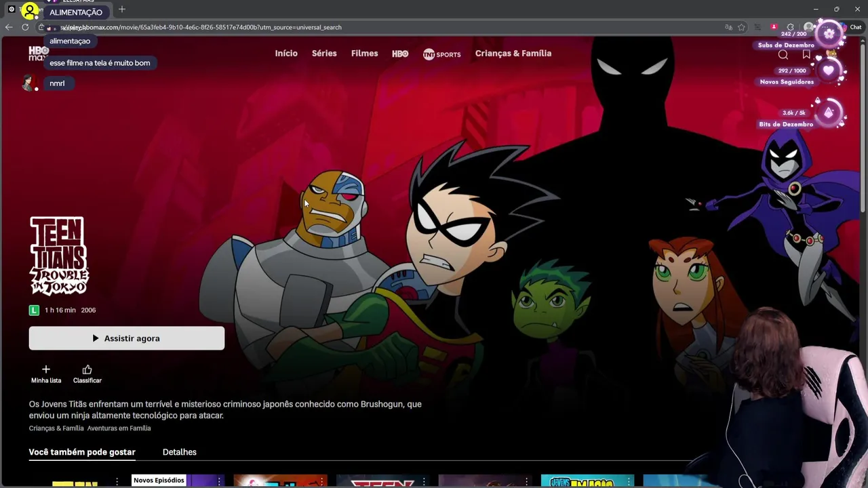The image size is (868, 488).
Task: Switch to the Detalhes tab
Action: point(180,452)
